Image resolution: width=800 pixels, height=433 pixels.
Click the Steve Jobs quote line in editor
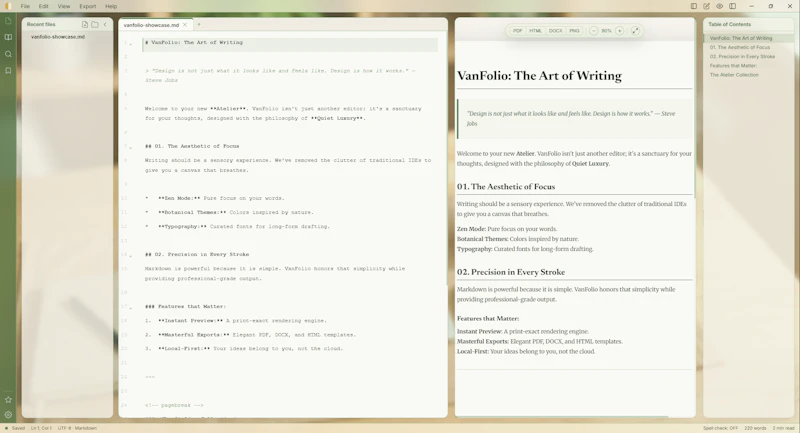coord(280,75)
